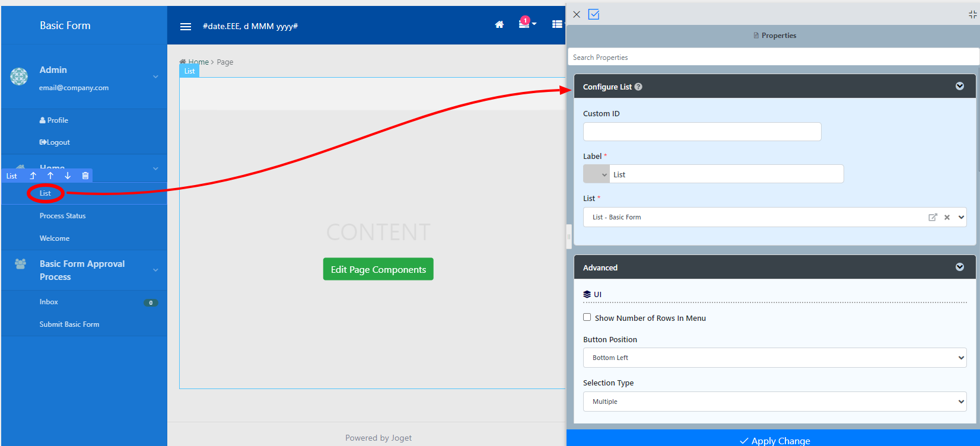Click the UI subsection heading under Advanced
The image size is (980, 446).
point(593,294)
